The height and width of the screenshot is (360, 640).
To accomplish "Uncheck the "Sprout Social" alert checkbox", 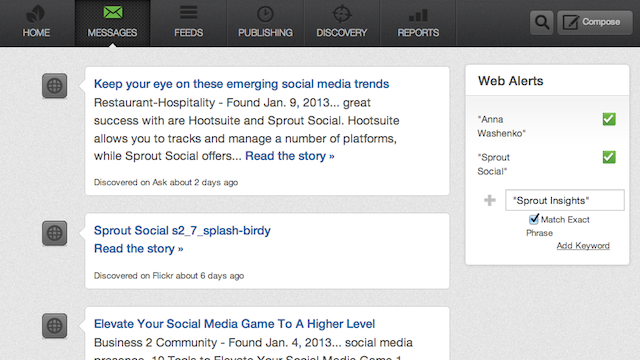I will point(609,157).
